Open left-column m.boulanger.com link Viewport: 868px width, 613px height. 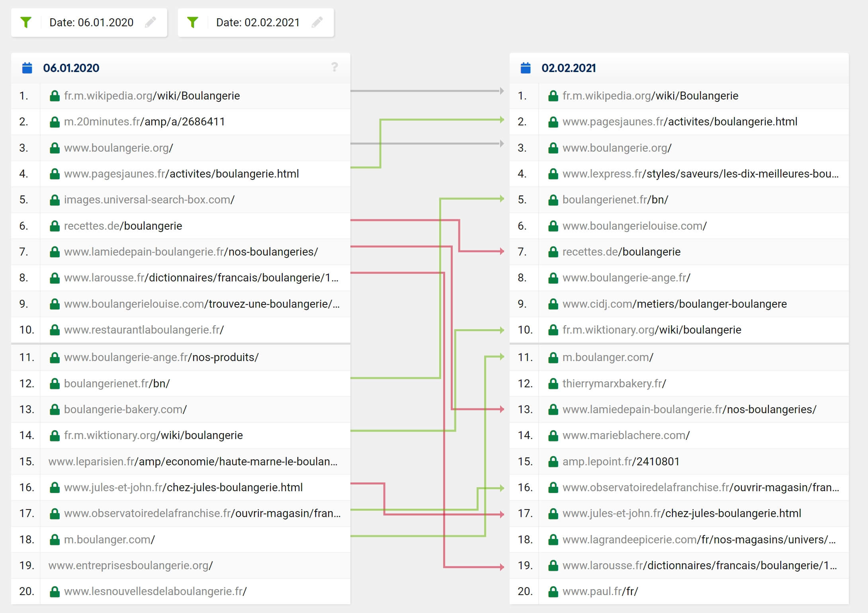pos(109,540)
